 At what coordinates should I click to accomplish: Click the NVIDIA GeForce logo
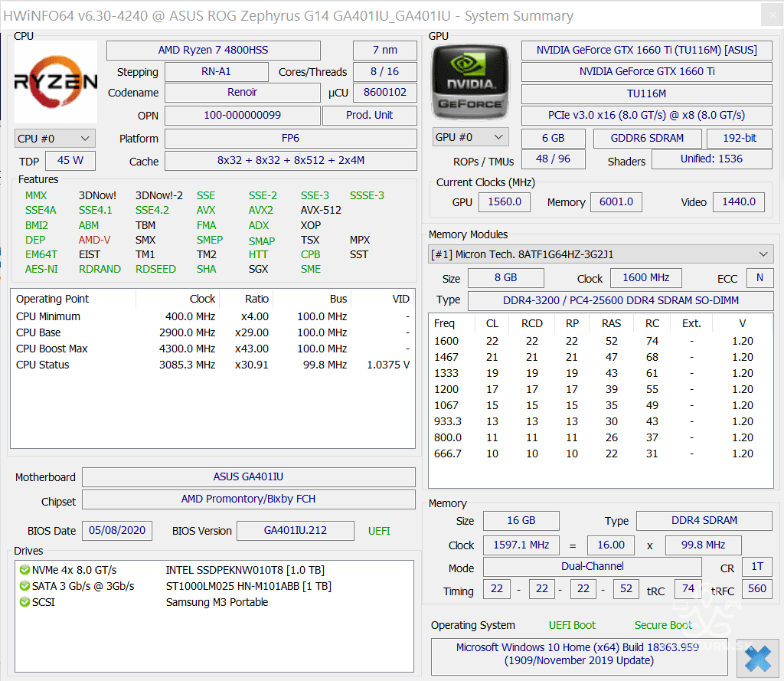click(x=470, y=82)
